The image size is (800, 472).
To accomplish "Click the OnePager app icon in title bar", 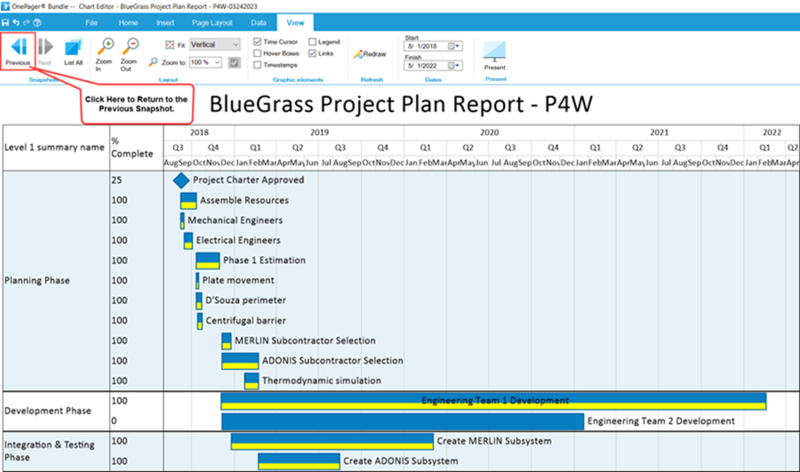I will coord(5,6).
